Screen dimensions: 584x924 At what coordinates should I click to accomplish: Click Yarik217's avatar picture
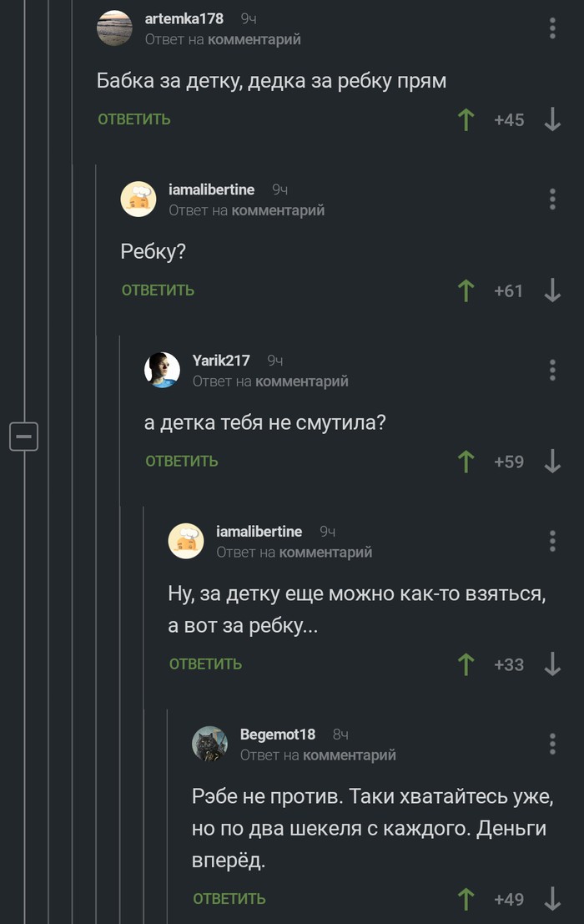coord(162,370)
